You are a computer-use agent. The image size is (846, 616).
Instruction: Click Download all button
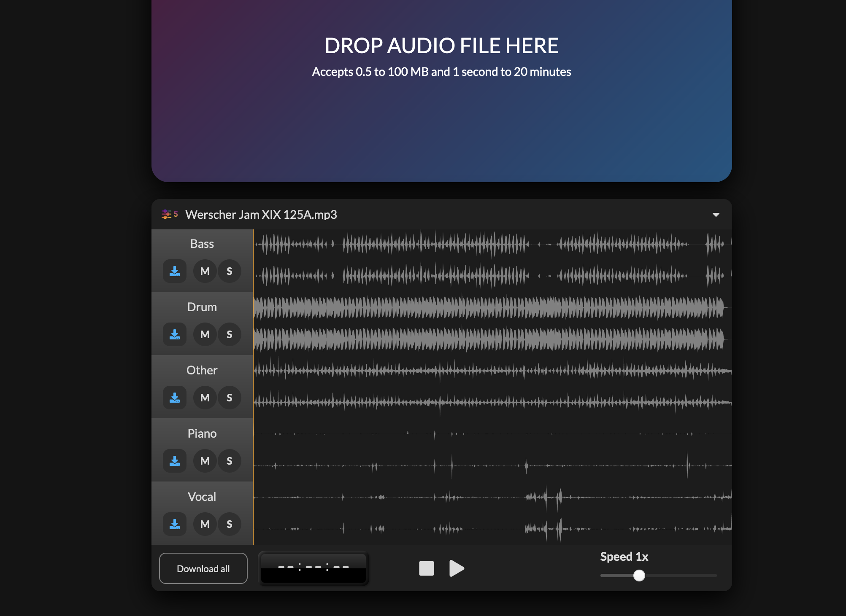(203, 568)
